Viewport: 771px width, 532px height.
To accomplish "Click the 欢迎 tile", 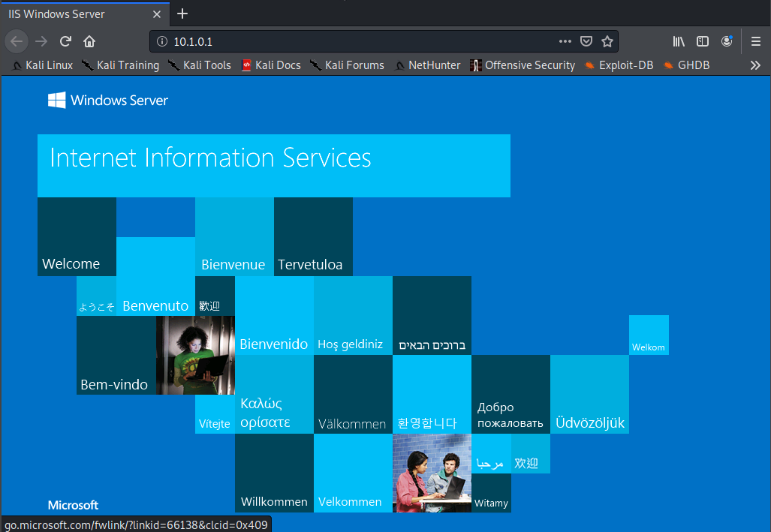I will tap(531, 453).
